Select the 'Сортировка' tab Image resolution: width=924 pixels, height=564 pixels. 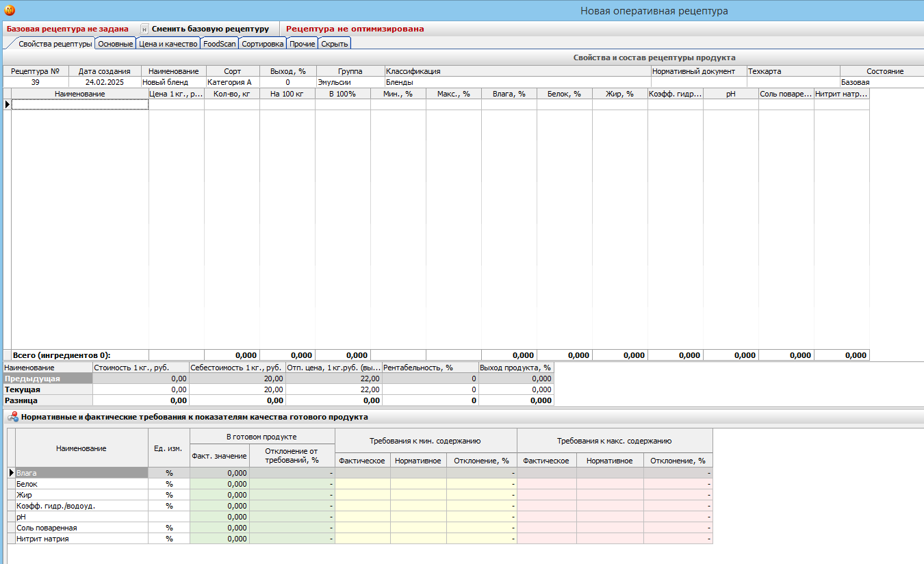[262, 44]
